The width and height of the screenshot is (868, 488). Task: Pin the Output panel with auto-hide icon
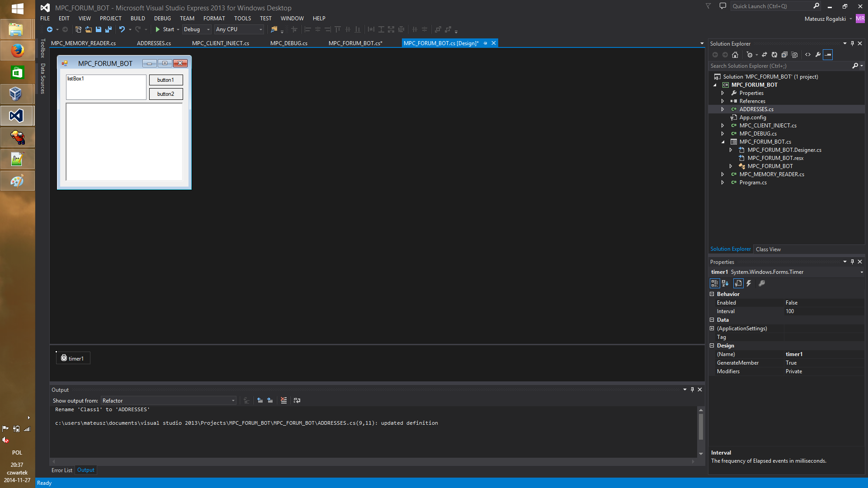coord(692,389)
